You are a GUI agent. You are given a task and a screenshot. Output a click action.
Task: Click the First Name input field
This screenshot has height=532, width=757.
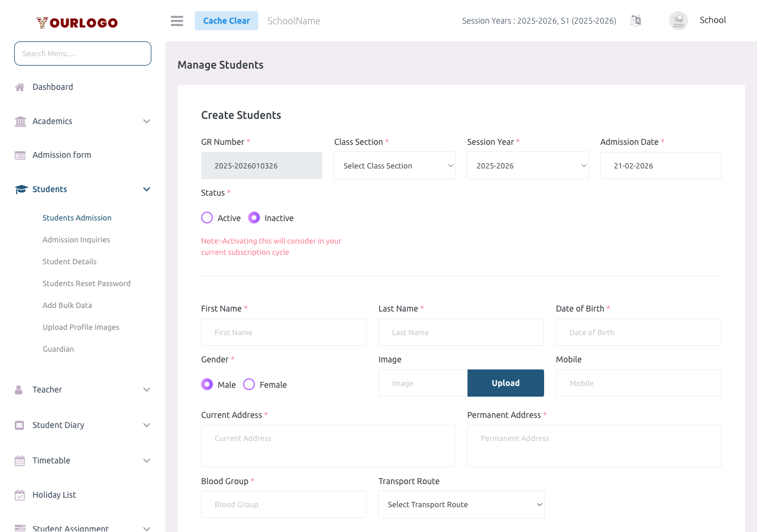[284, 332]
